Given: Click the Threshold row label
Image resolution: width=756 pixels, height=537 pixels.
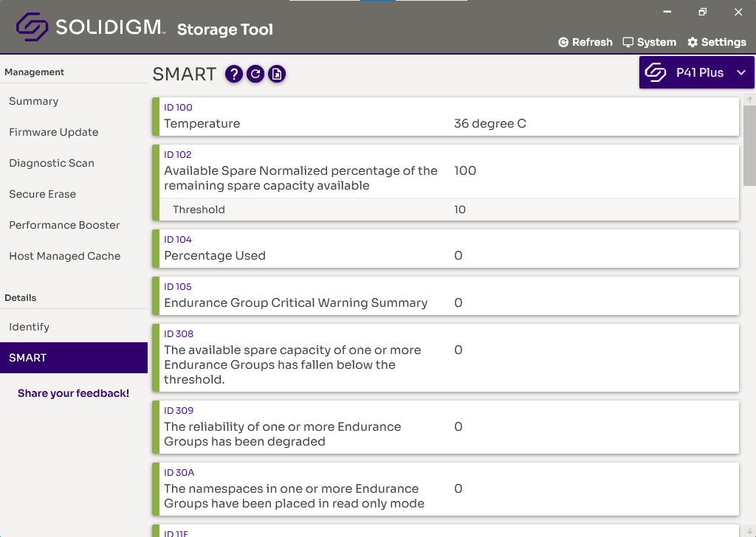Looking at the screenshot, I should (199, 209).
